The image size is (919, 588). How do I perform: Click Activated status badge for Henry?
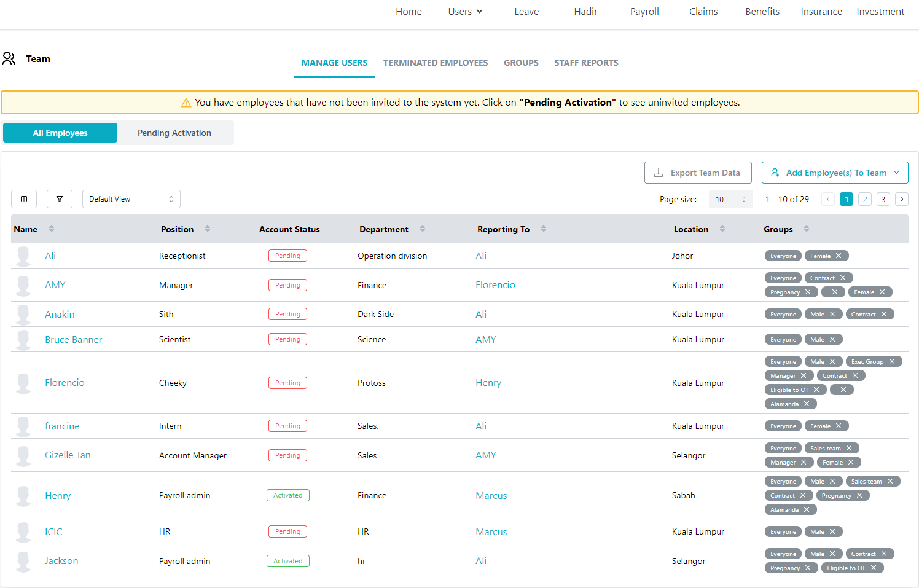pos(287,495)
